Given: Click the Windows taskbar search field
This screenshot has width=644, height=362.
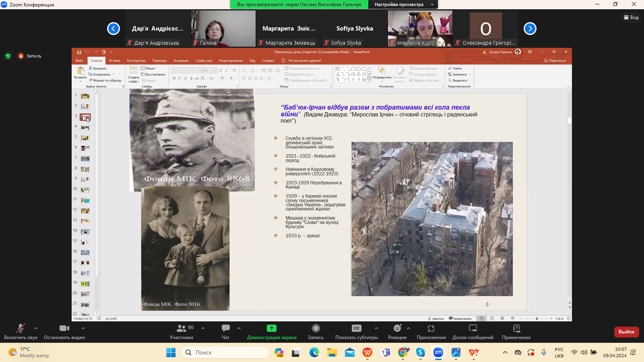Looking at the screenshot, I should (225, 352).
